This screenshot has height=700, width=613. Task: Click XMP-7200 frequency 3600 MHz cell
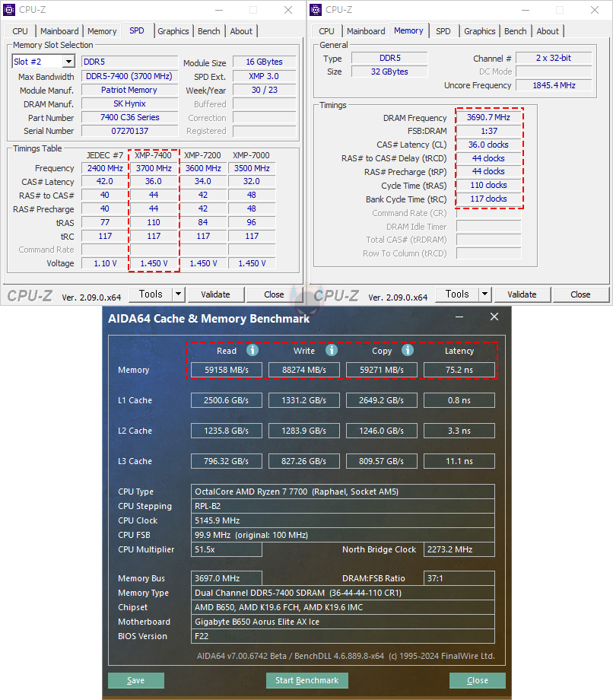(203, 168)
